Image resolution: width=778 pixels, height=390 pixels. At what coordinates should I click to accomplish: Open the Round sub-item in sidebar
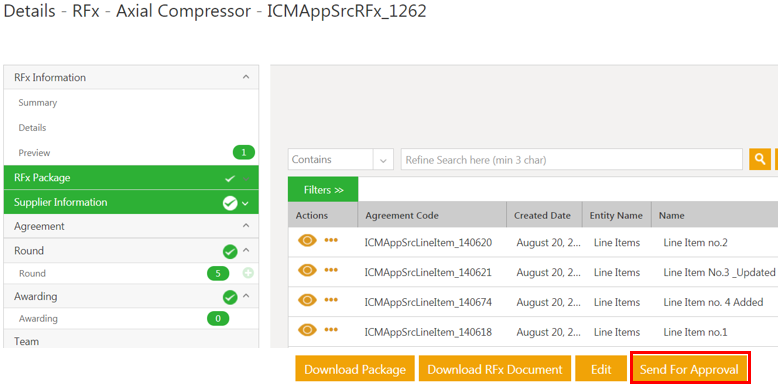tap(32, 273)
